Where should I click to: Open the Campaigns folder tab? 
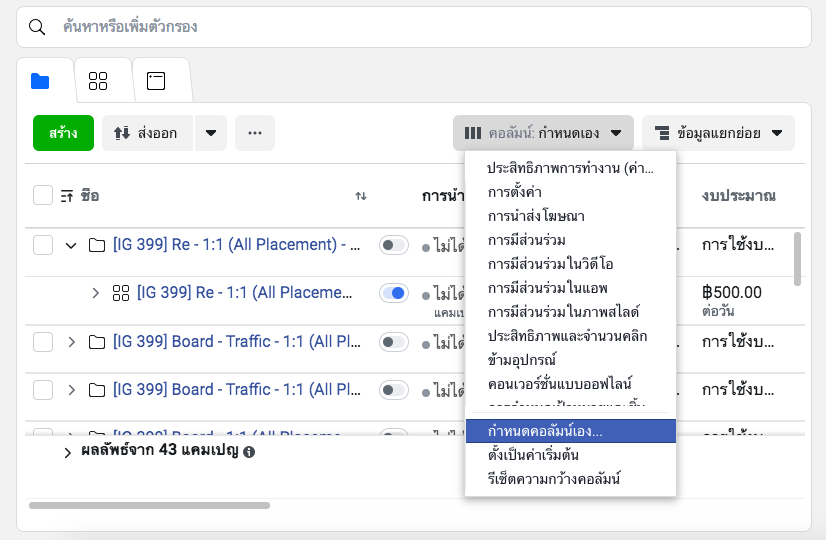[40, 81]
